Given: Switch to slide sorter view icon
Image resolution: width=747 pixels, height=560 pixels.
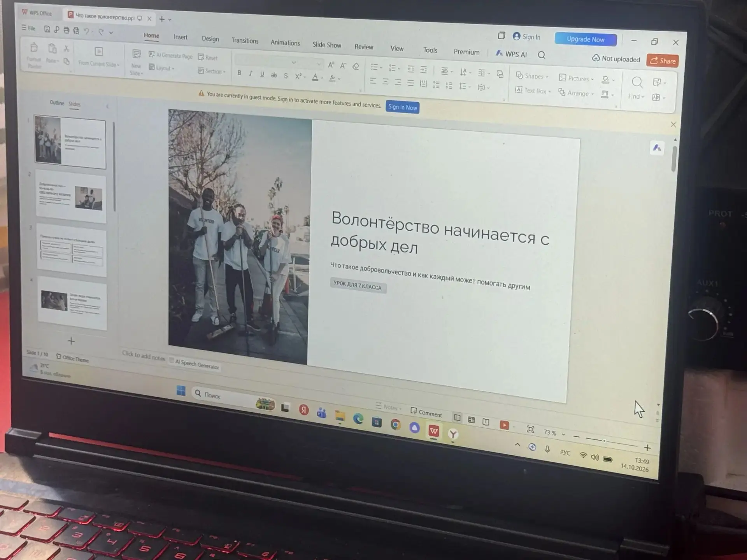Looking at the screenshot, I should (472, 420).
